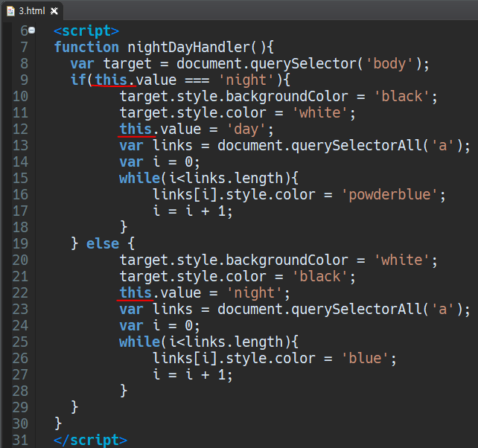The height and width of the screenshot is (448, 478).
Task: Click the 'powderblue' string on line 16
Action: click(x=389, y=195)
